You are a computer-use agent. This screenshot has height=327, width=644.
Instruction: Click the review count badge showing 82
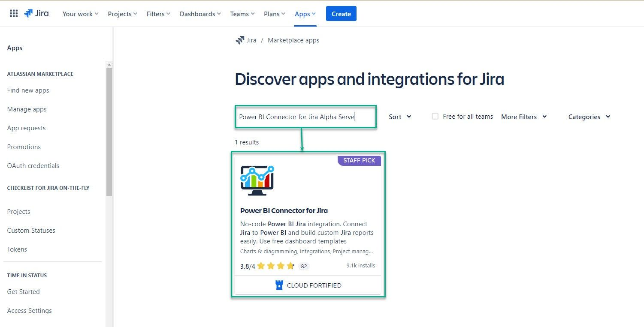click(x=304, y=266)
